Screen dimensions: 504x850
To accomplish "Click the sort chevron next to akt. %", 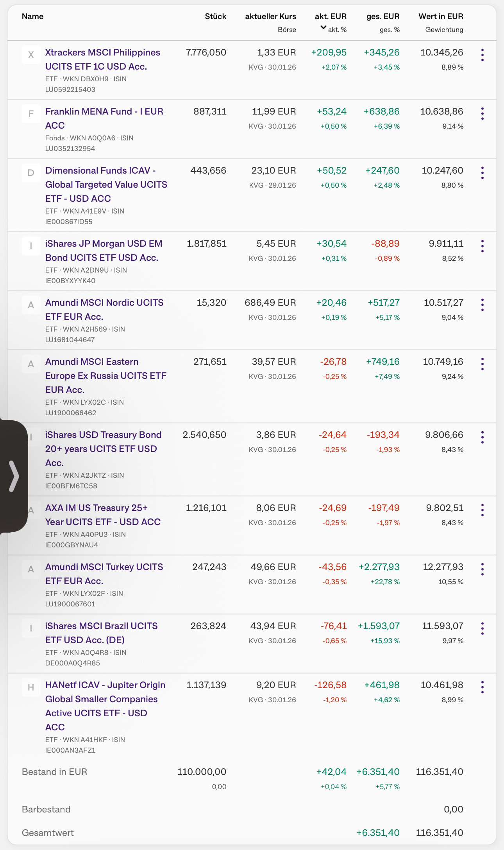I will [x=323, y=27].
